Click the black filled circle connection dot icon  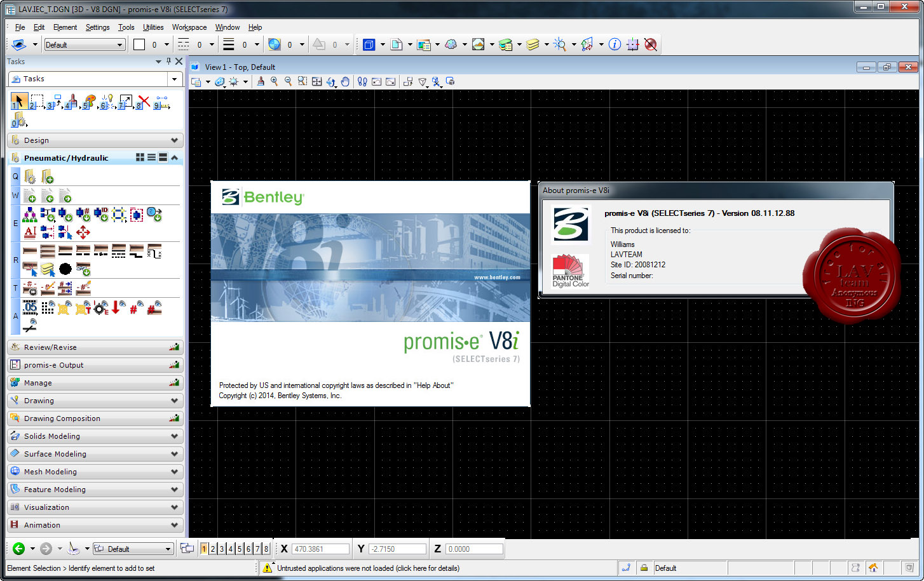[x=65, y=269]
